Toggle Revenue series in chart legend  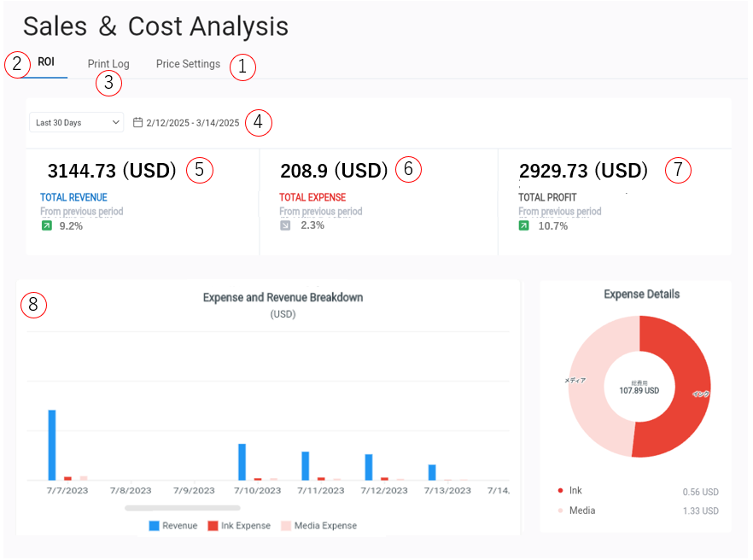pos(173,526)
